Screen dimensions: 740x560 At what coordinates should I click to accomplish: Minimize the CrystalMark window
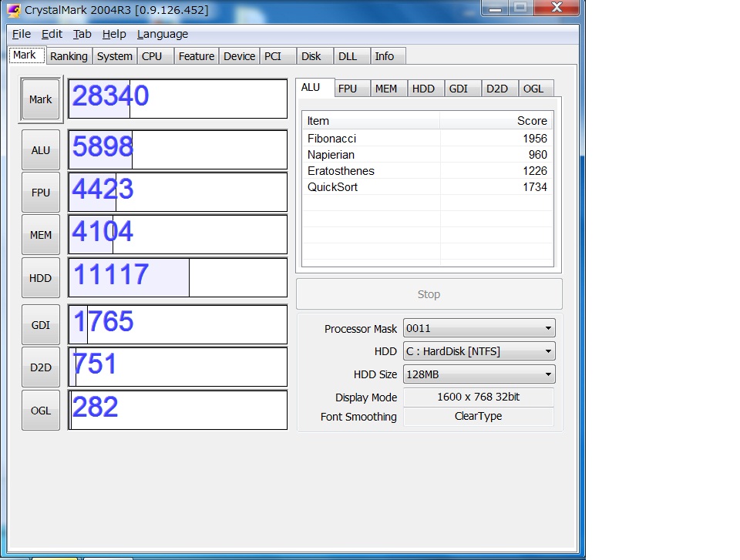(495, 7)
